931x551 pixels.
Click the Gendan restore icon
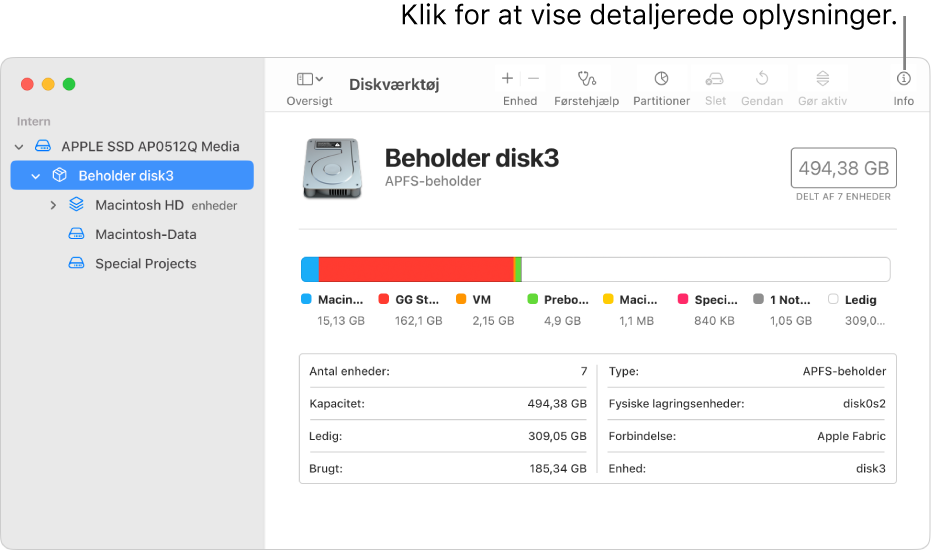(x=761, y=79)
